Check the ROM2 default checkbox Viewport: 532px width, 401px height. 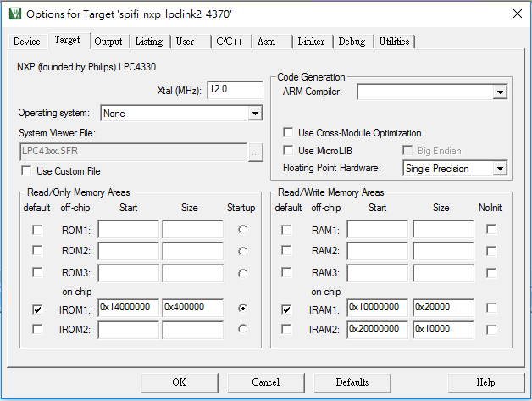point(37,251)
